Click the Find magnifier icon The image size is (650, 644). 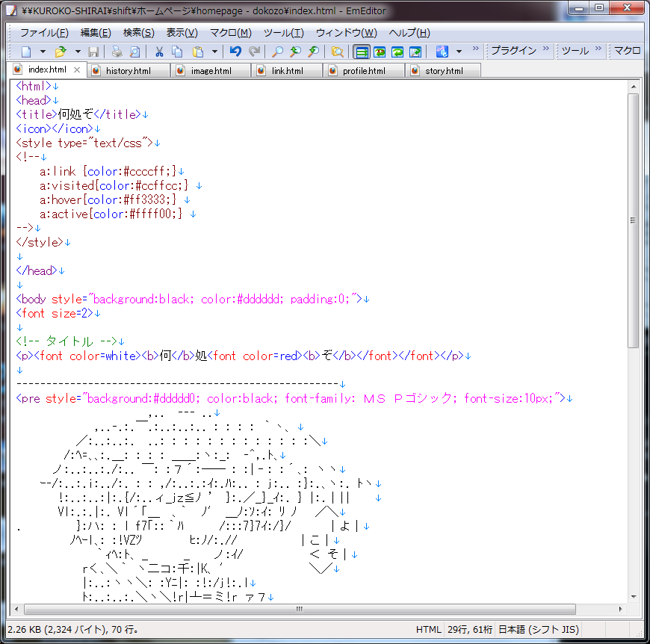click(277, 52)
